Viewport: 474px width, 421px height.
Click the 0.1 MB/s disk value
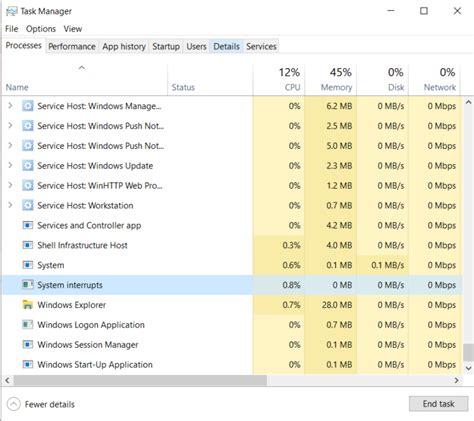coord(388,265)
